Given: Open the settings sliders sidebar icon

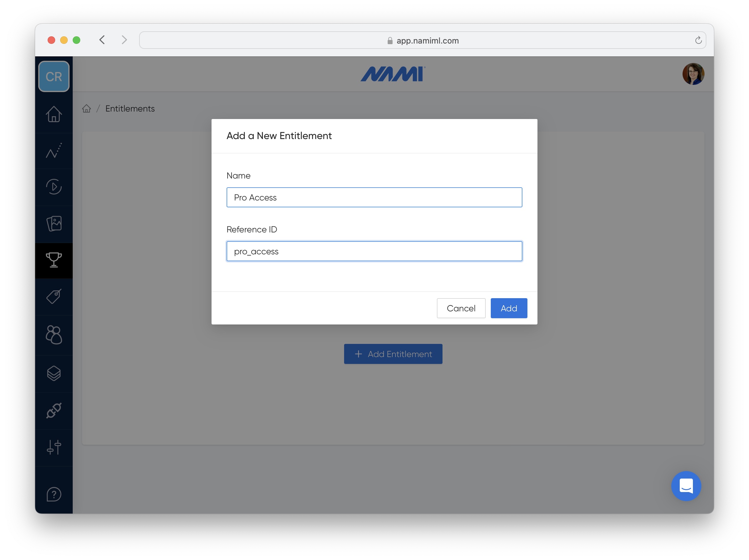Looking at the screenshot, I should click(x=54, y=447).
